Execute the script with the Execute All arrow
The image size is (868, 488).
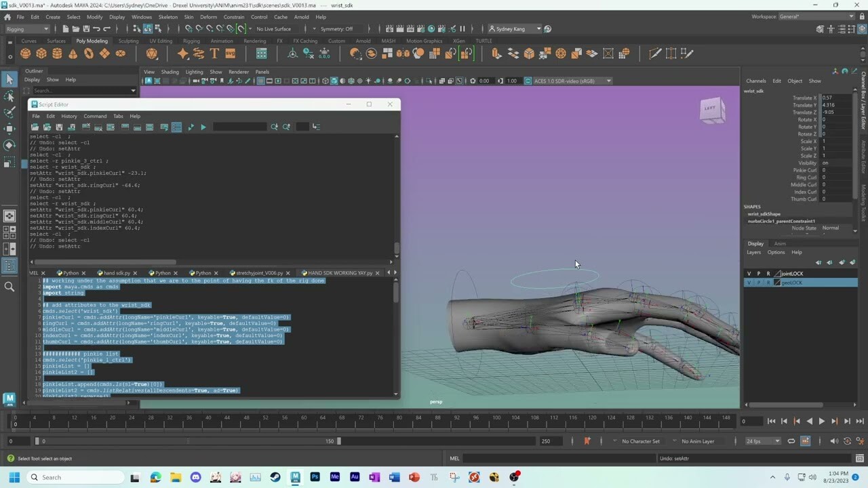(x=203, y=127)
